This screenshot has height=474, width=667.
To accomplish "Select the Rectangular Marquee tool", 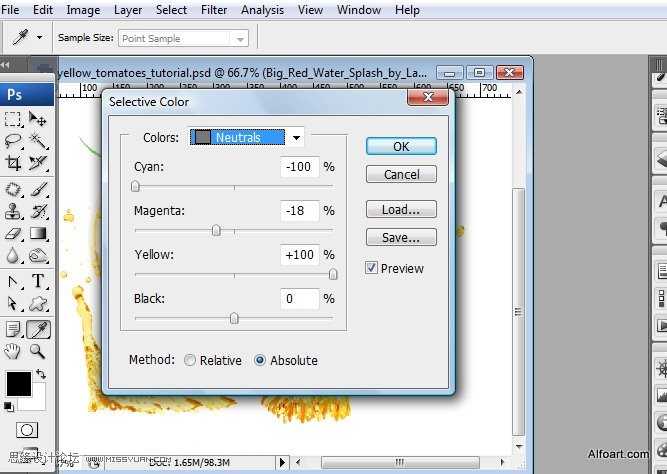I will (13, 119).
